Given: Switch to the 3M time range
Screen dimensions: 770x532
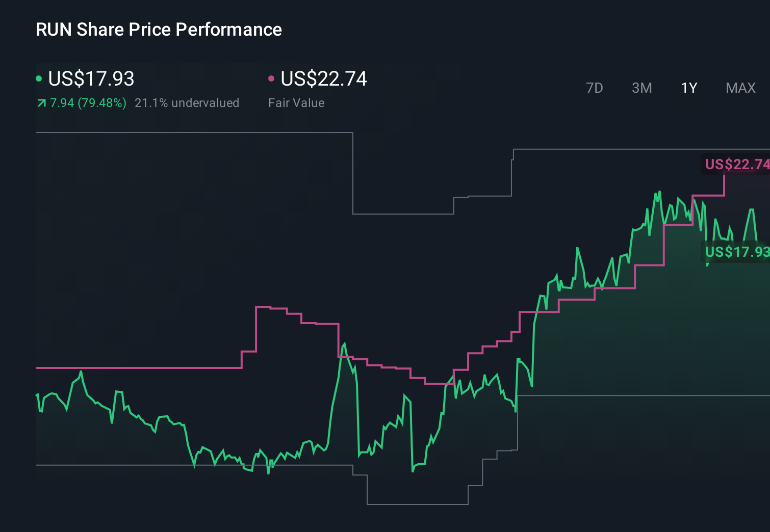Looking at the screenshot, I should [x=641, y=88].
